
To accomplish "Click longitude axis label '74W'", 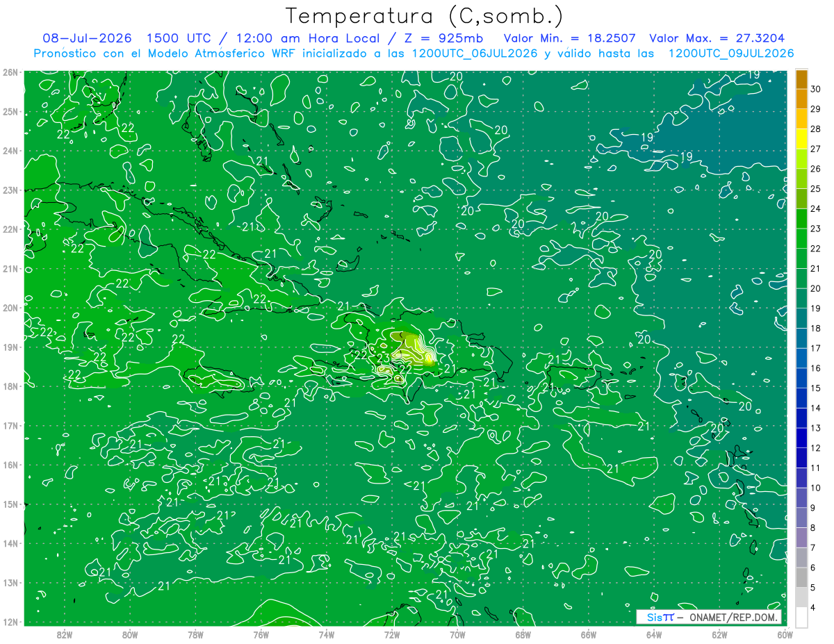I will 326,634.
